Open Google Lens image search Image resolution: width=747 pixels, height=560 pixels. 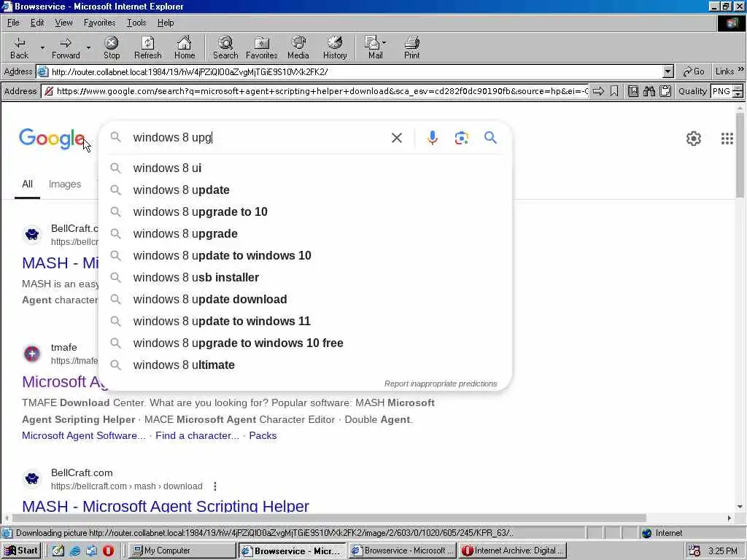461,138
